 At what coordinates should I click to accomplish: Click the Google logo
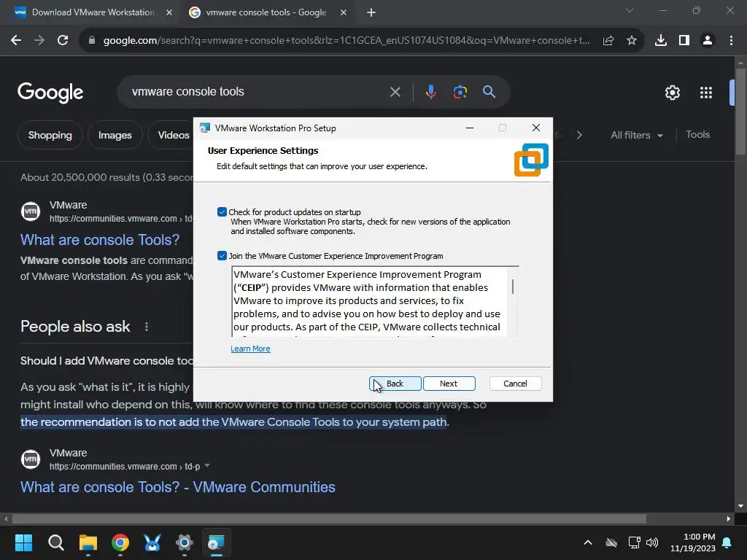pyautogui.click(x=50, y=93)
